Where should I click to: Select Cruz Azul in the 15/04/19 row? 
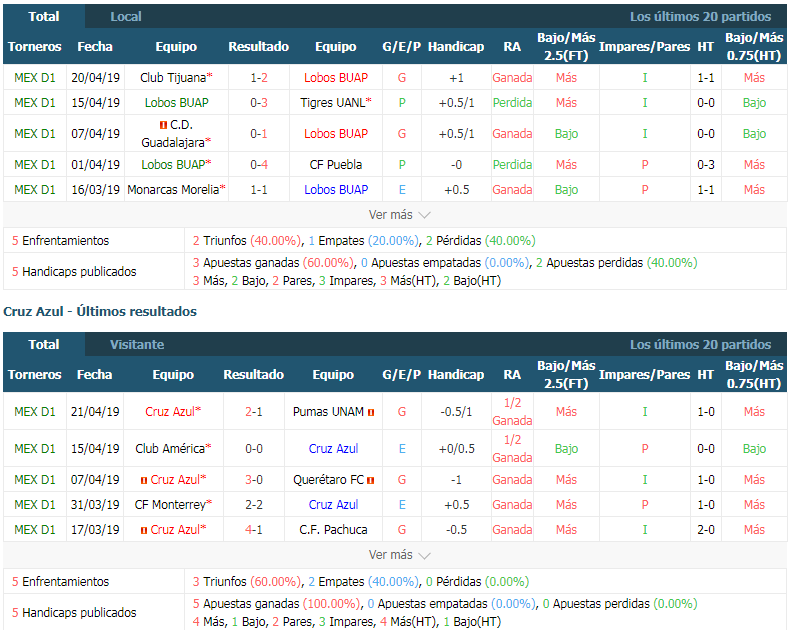[x=333, y=449]
